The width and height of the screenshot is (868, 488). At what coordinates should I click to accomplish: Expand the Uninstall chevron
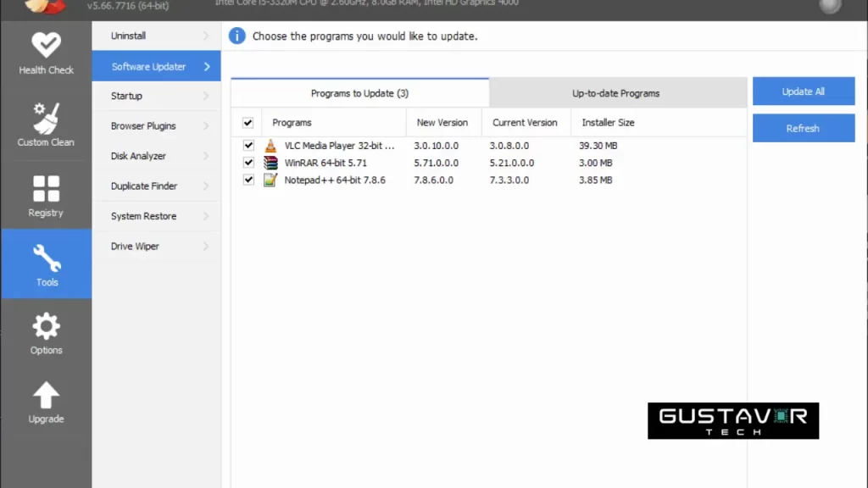206,36
